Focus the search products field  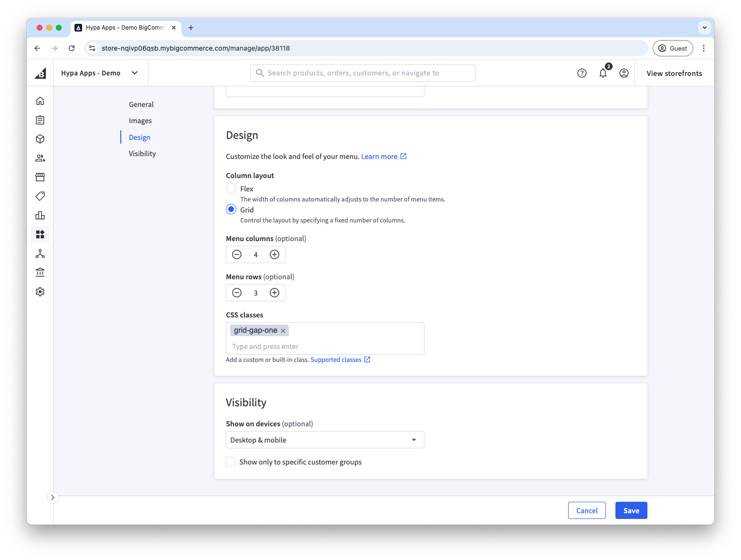coord(363,73)
